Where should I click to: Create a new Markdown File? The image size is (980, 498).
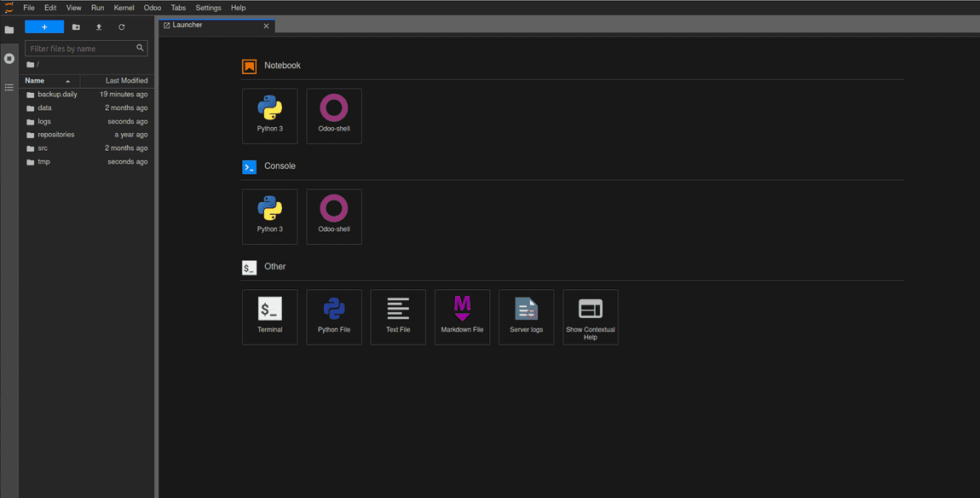[x=463, y=317]
